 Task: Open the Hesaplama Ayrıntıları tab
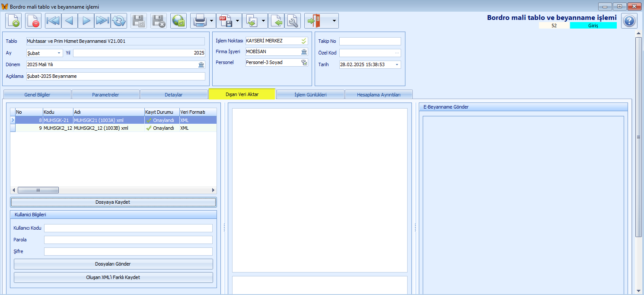(379, 94)
